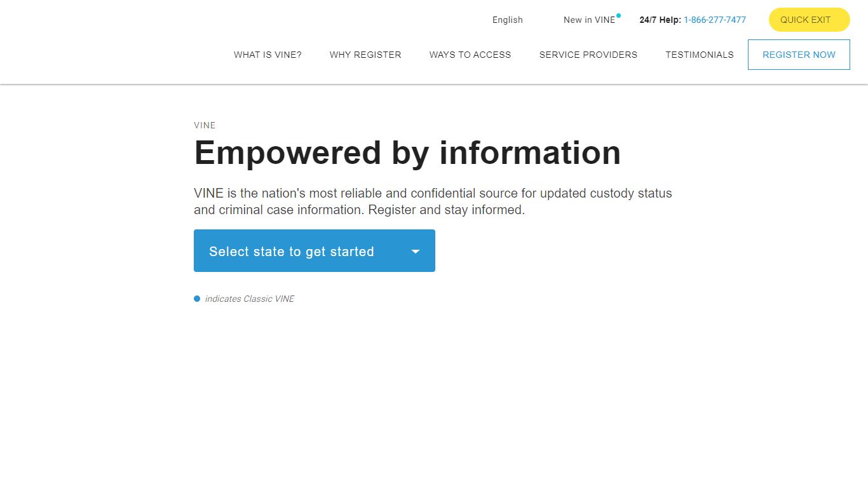Go to the Why Register section
Screen dimensions: 868x488
click(x=365, y=55)
